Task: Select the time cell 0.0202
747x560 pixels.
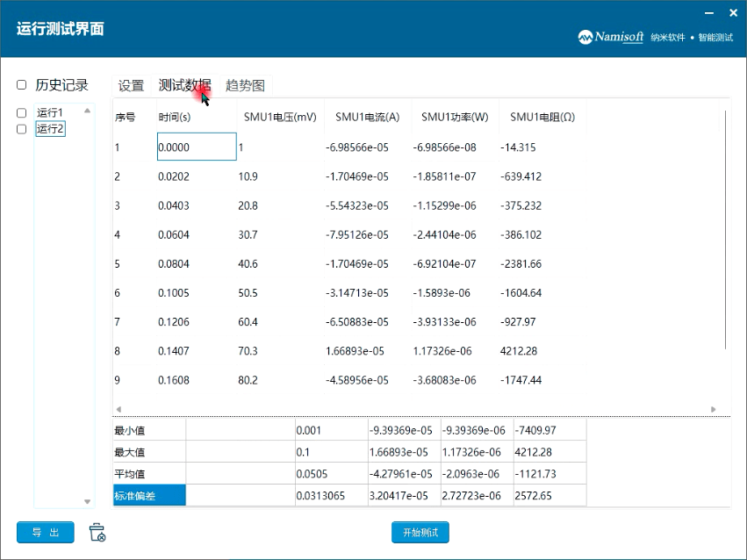Action: pyautogui.click(x=197, y=176)
